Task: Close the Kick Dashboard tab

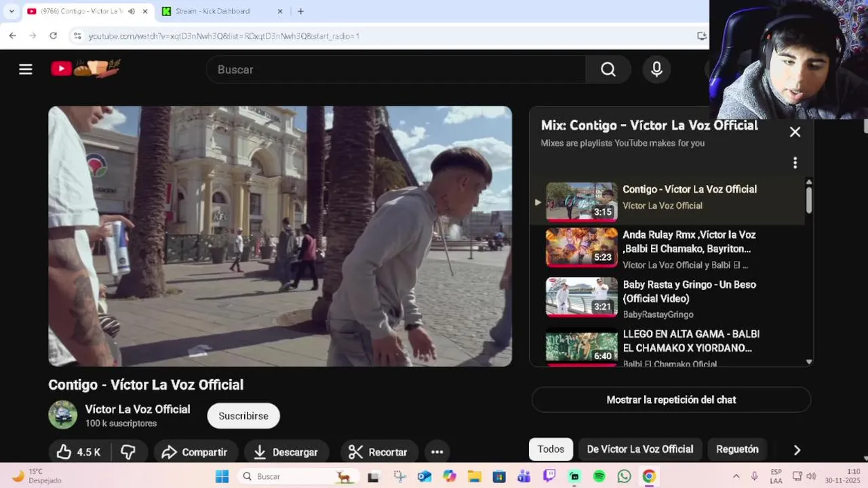Action: tap(280, 12)
